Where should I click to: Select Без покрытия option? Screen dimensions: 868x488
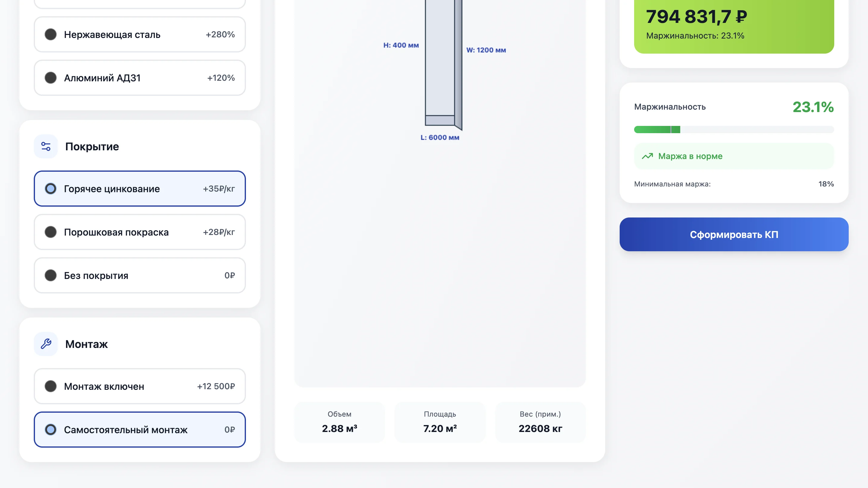pyautogui.click(x=140, y=276)
